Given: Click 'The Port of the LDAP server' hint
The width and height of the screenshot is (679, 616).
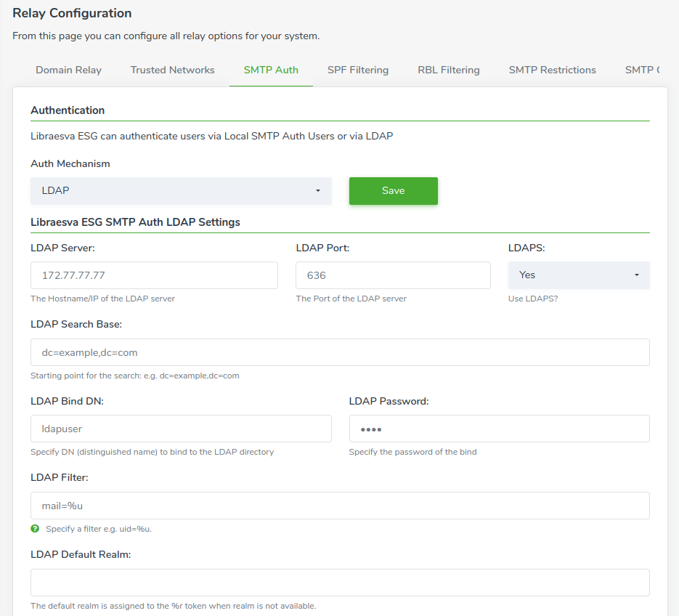Looking at the screenshot, I should click(x=351, y=299).
